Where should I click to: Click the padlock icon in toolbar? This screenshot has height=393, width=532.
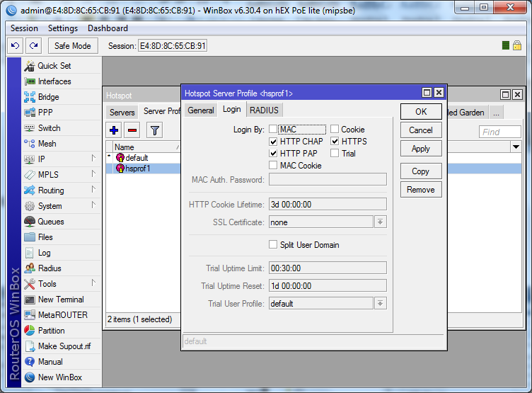(x=517, y=45)
